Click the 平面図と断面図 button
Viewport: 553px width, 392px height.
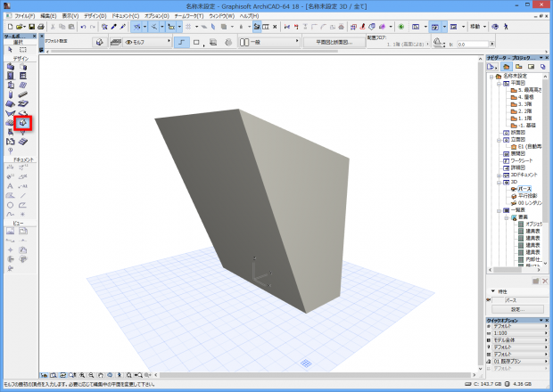[x=335, y=42]
